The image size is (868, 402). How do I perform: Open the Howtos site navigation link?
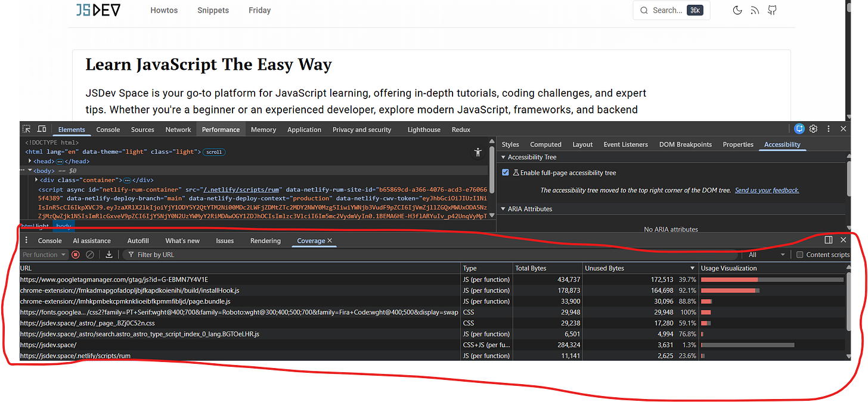[164, 10]
